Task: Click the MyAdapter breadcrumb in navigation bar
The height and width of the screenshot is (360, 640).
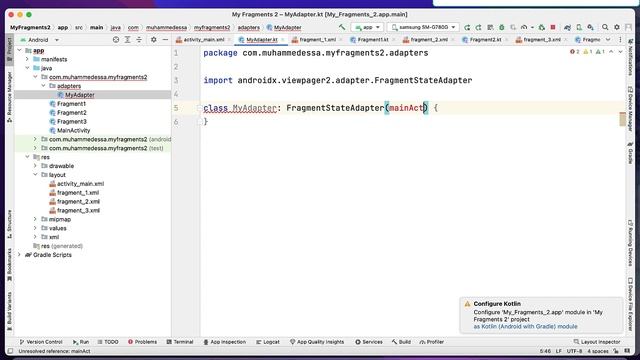Action: point(284,27)
